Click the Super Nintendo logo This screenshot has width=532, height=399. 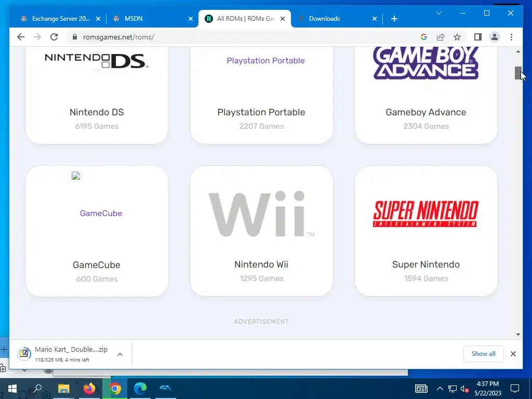[426, 214]
